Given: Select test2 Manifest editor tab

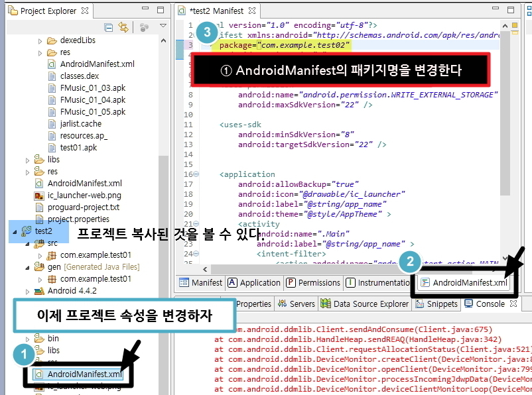Looking at the screenshot, I should pos(216,11).
